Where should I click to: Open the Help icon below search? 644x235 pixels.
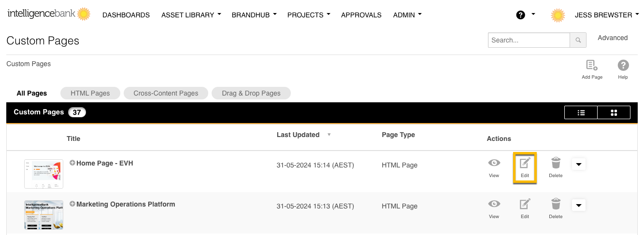pyautogui.click(x=623, y=66)
